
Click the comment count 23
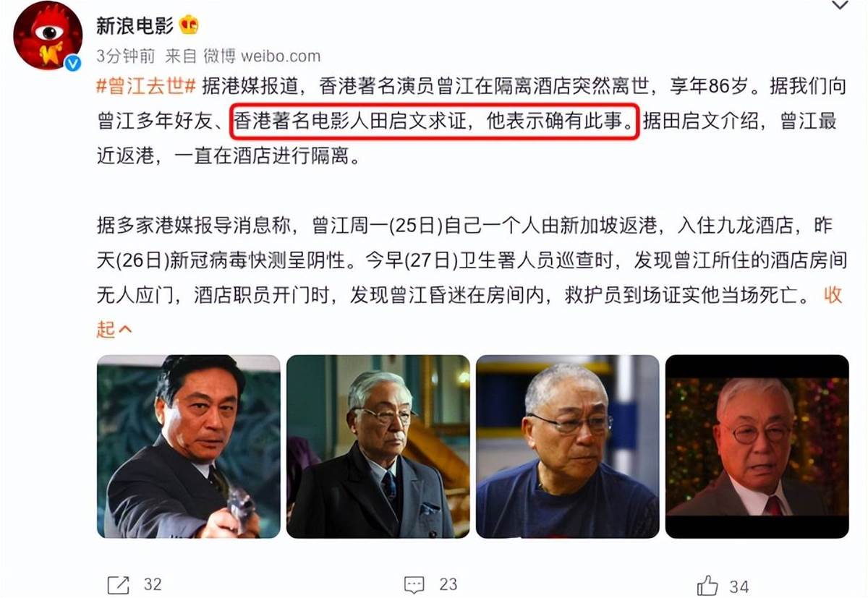(x=448, y=584)
